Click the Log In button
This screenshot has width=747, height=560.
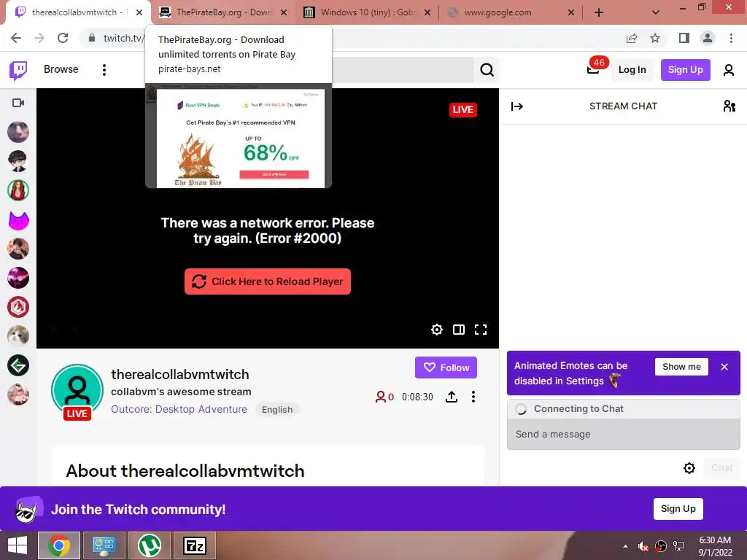pos(632,70)
